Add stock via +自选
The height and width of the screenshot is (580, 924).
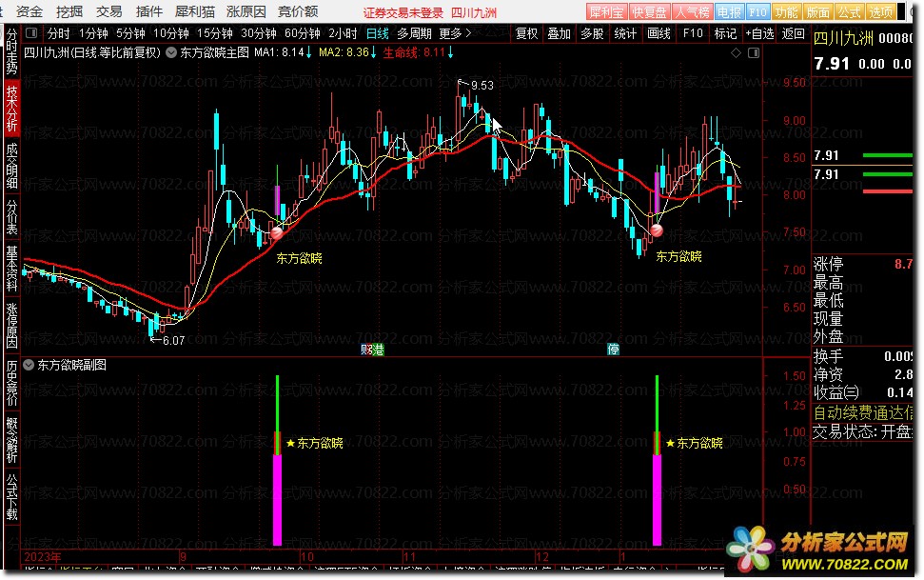759,33
